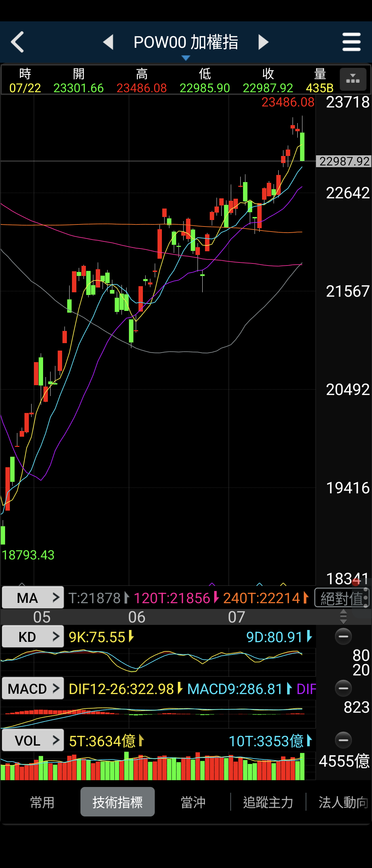This screenshot has height=868, width=372.
Task: Open the KD indicator selector
Action: (33, 637)
